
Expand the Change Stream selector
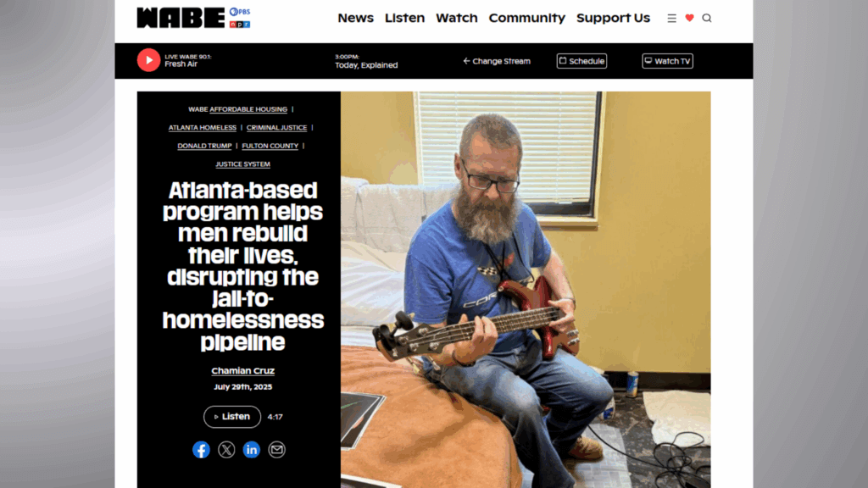coord(497,61)
